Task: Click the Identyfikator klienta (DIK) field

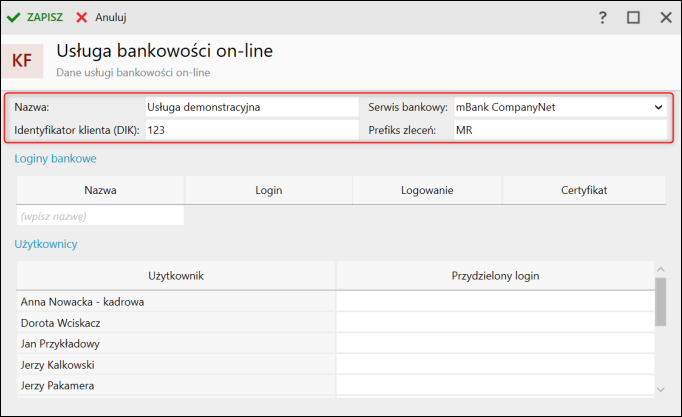Action: 251,130
